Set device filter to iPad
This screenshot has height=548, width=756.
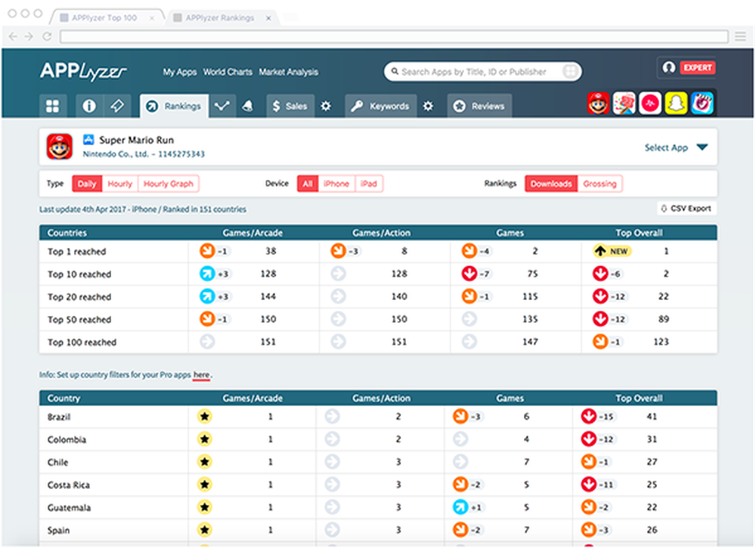click(x=369, y=184)
